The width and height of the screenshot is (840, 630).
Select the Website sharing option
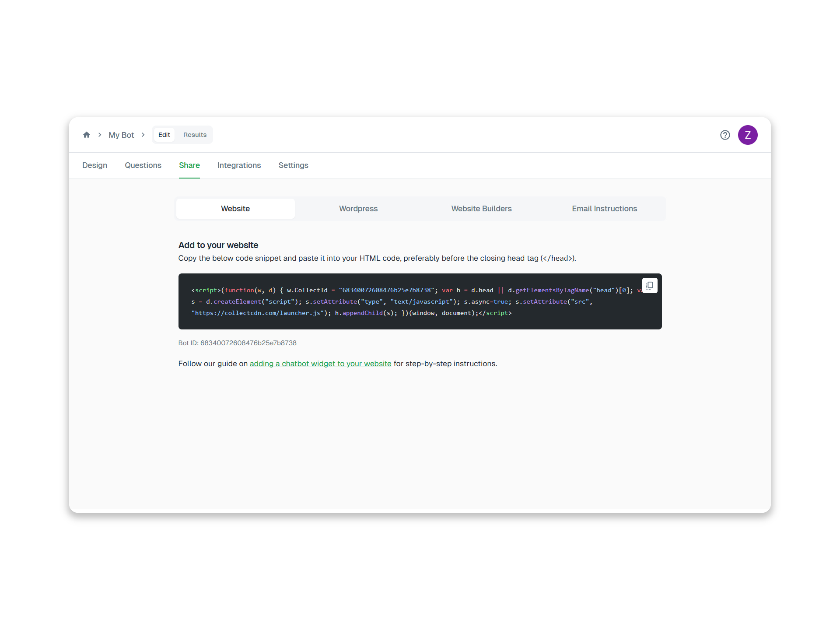(235, 209)
